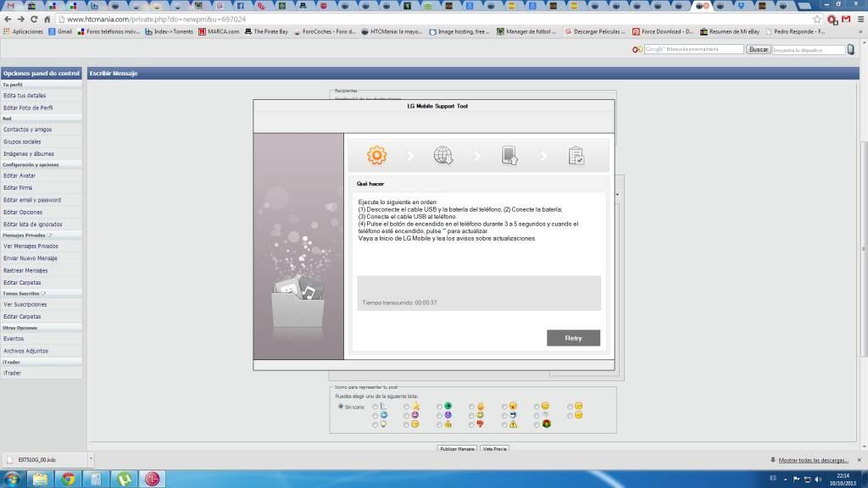The width and height of the screenshot is (868, 488).
Task: Open the 'Ver Mensajes Privados' sidebar item
Action: [x=31, y=246]
